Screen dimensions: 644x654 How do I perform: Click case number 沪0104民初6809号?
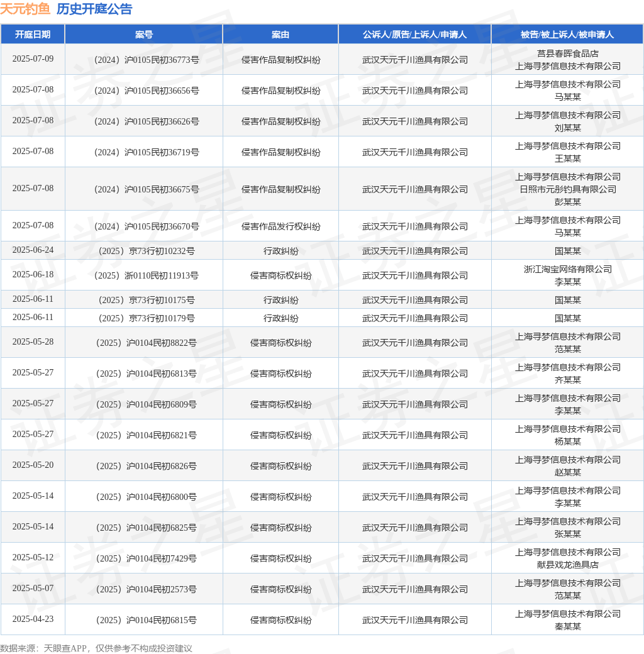162,404
